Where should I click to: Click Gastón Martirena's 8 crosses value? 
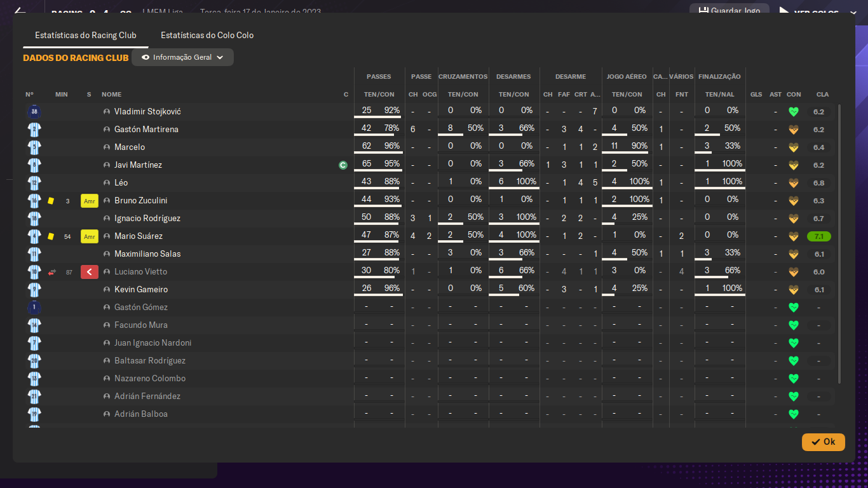coord(451,128)
